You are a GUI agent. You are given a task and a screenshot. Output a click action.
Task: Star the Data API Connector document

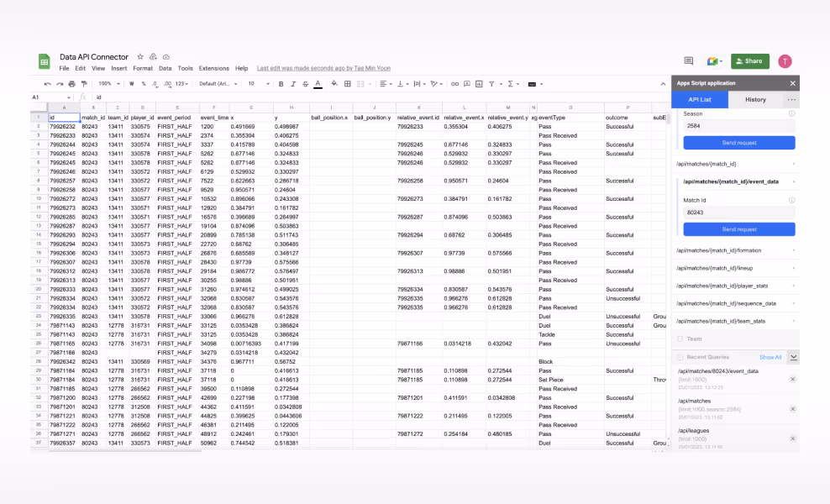coord(140,56)
